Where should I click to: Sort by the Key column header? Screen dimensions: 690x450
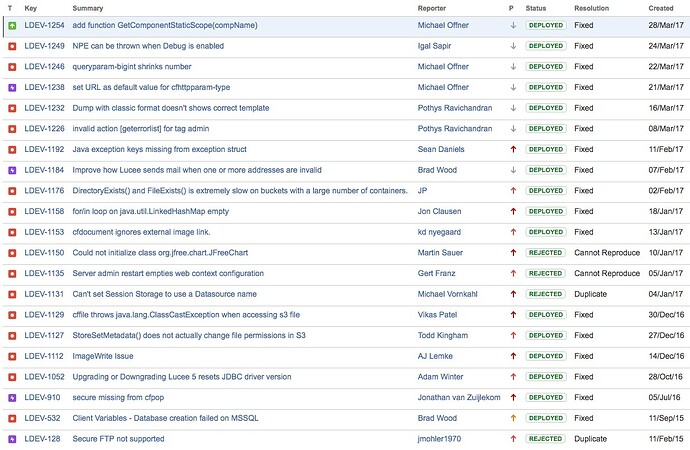(31, 8)
